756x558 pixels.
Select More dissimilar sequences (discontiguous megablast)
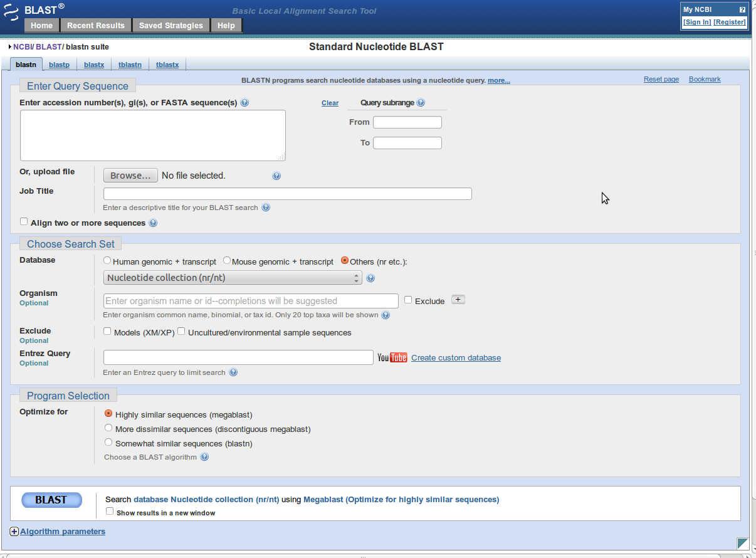click(108, 428)
